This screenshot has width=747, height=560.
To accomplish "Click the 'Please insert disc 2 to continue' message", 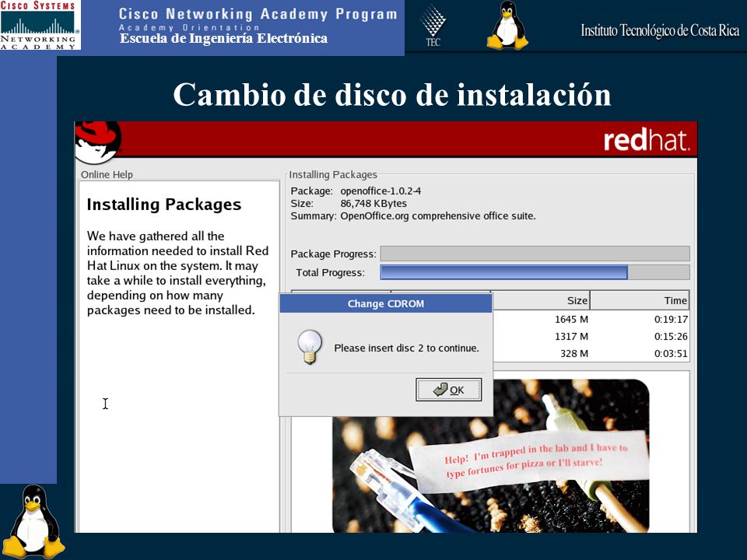I will [x=406, y=348].
